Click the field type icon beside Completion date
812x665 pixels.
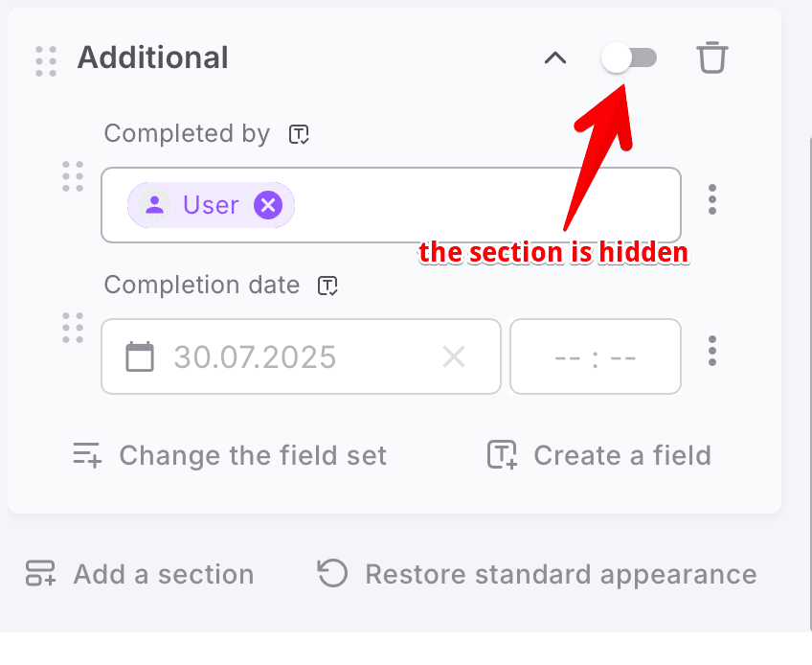coord(328,286)
